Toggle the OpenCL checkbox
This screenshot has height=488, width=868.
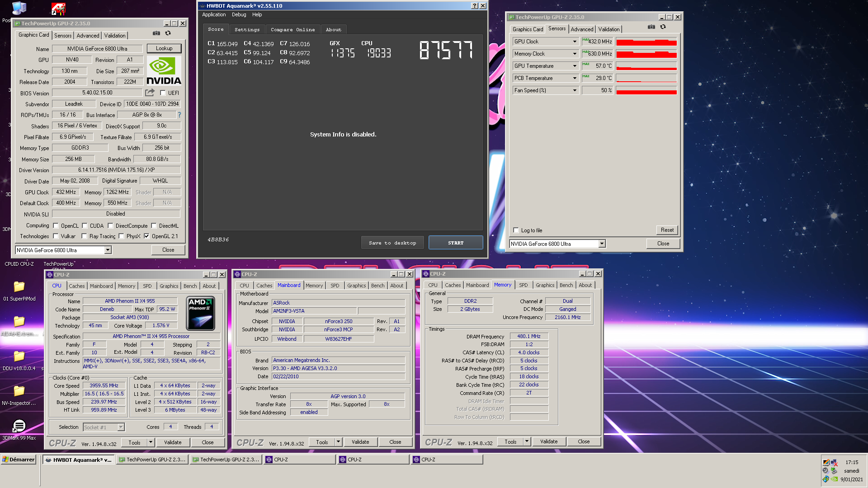tap(56, 225)
